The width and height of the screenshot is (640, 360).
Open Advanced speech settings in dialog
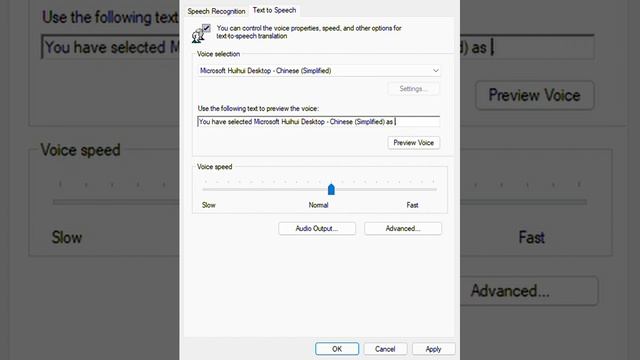pos(403,229)
